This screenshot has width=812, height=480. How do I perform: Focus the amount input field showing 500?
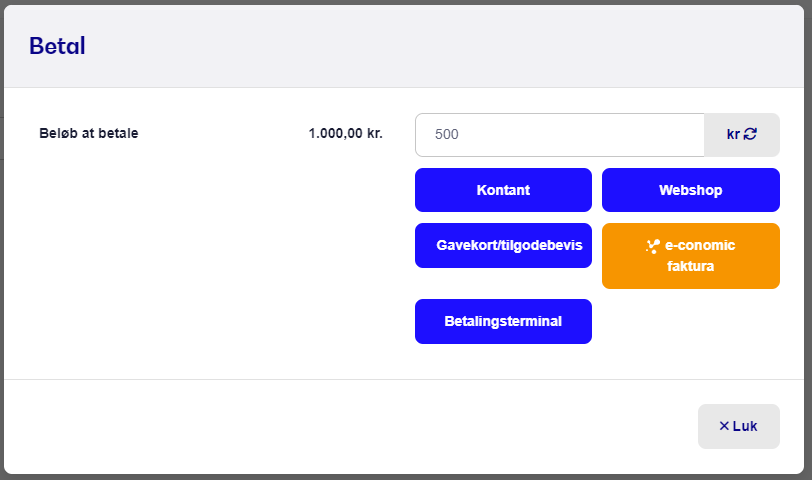[x=560, y=135]
